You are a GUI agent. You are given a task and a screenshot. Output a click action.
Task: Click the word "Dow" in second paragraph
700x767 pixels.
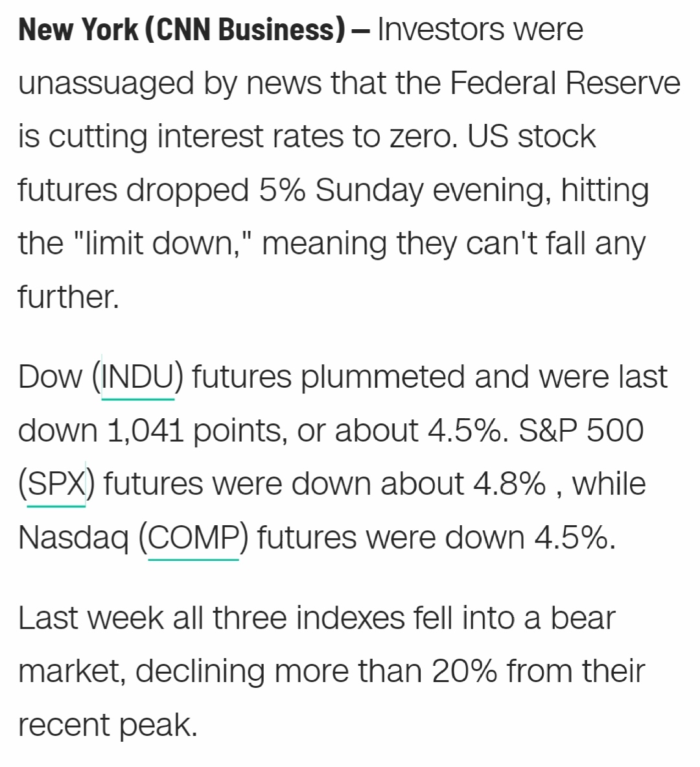50,377
